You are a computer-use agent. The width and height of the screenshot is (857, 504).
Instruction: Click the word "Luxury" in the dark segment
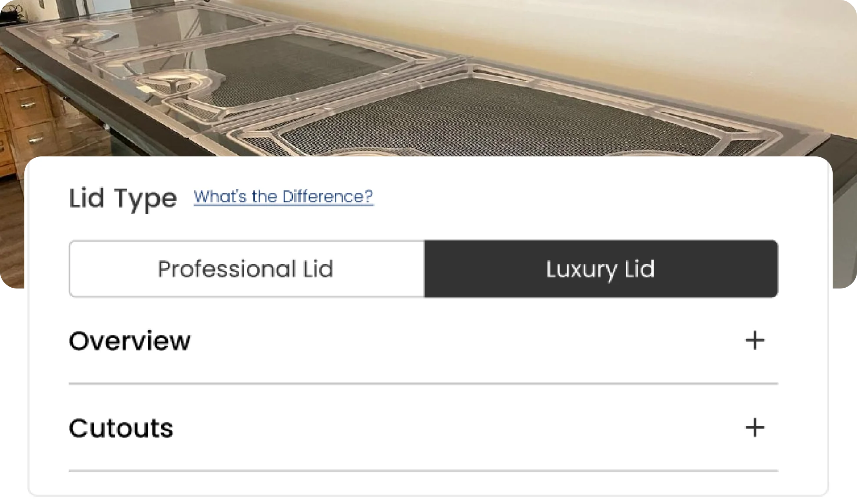(x=581, y=269)
